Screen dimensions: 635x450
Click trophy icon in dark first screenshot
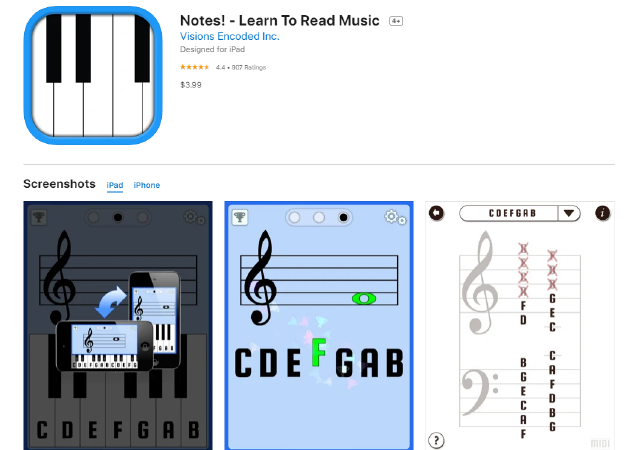click(x=39, y=218)
